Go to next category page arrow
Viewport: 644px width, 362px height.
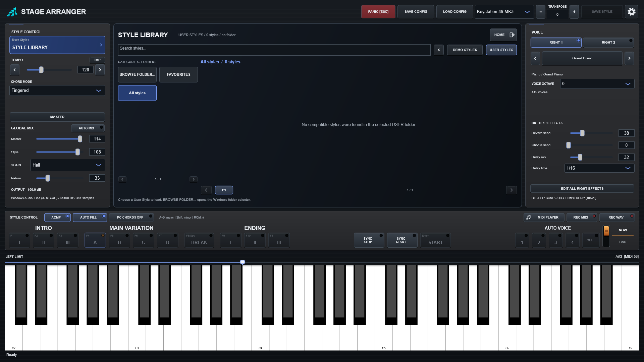194,179
